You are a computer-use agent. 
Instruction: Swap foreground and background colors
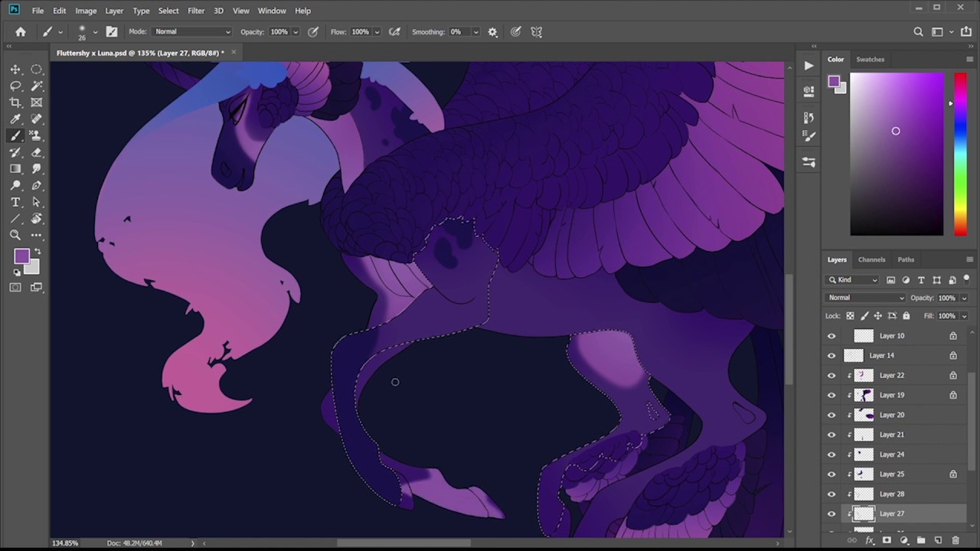[38, 252]
